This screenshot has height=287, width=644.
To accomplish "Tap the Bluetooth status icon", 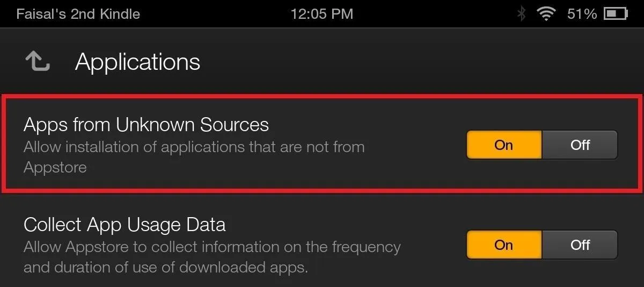I will [521, 14].
